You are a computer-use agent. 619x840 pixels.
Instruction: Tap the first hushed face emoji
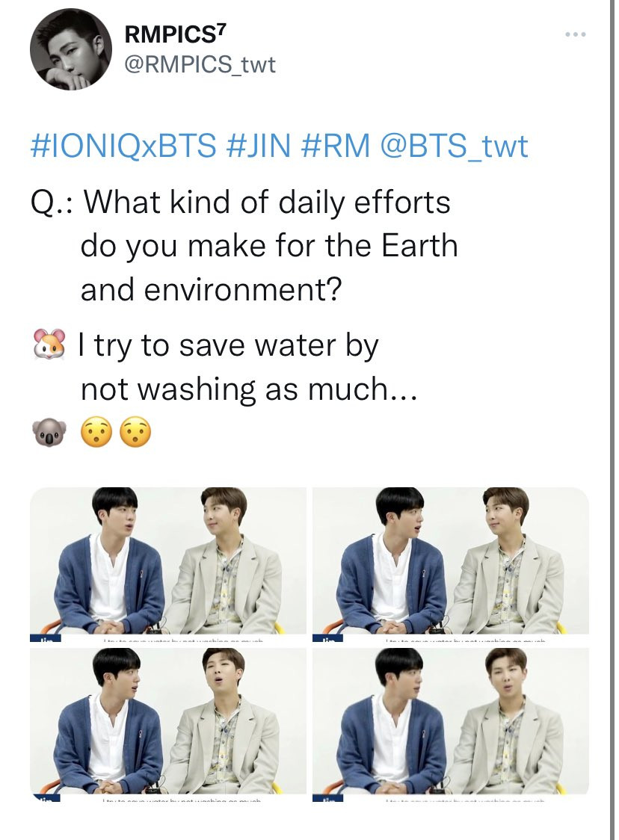pos(96,432)
